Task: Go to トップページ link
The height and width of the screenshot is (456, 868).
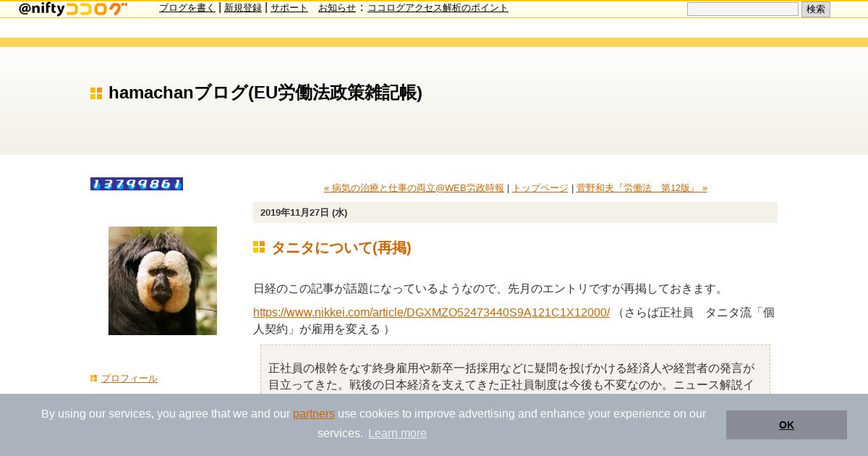Action: tap(540, 188)
